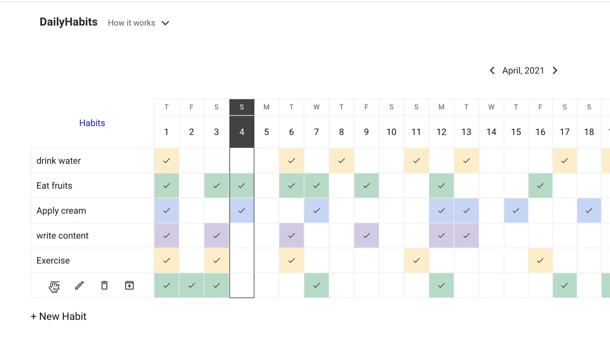The height and width of the screenshot is (364, 610).
Task: Mark Exercise done on April 14
Action: pos(491,260)
